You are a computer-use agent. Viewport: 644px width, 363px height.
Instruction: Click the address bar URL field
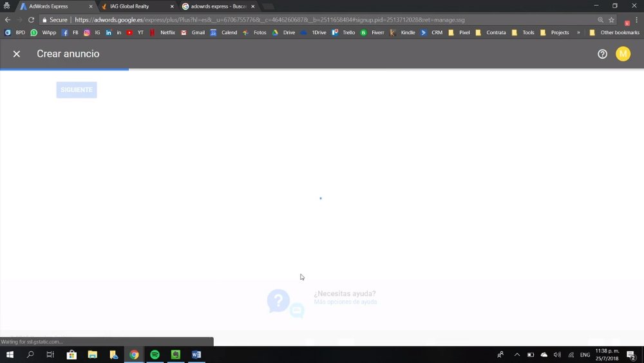point(269,20)
